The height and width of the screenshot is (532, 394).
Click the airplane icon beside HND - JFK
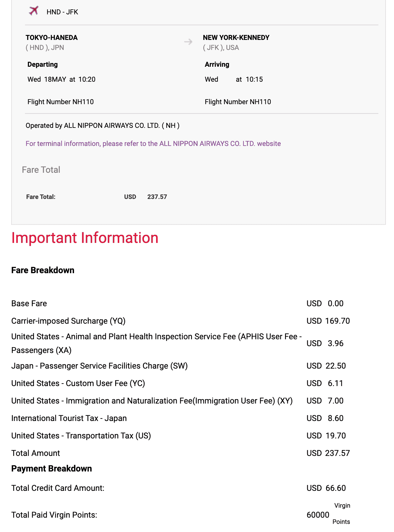tap(33, 11)
